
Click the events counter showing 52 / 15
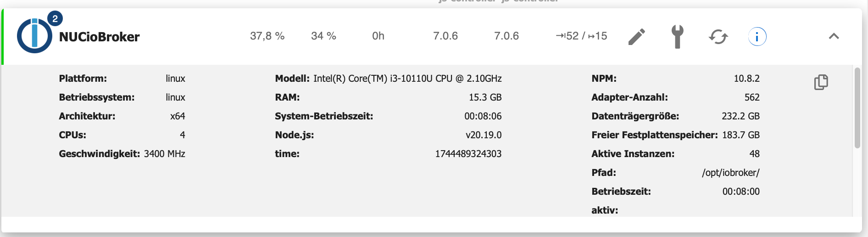tap(581, 36)
